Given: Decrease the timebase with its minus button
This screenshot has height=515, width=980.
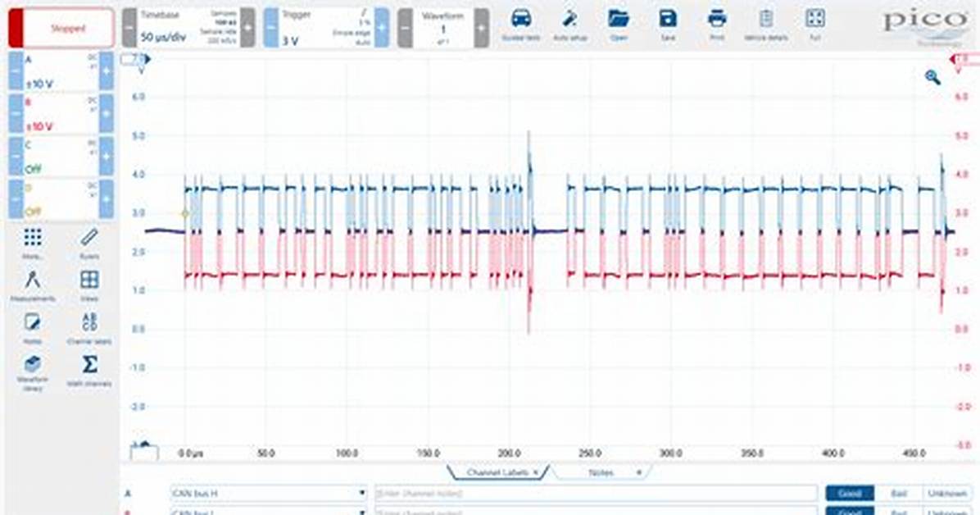Looking at the screenshot, I should click(x=129, y=28).
